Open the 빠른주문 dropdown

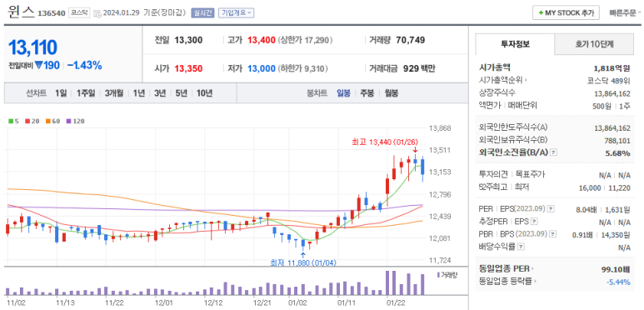pos(626,12)
